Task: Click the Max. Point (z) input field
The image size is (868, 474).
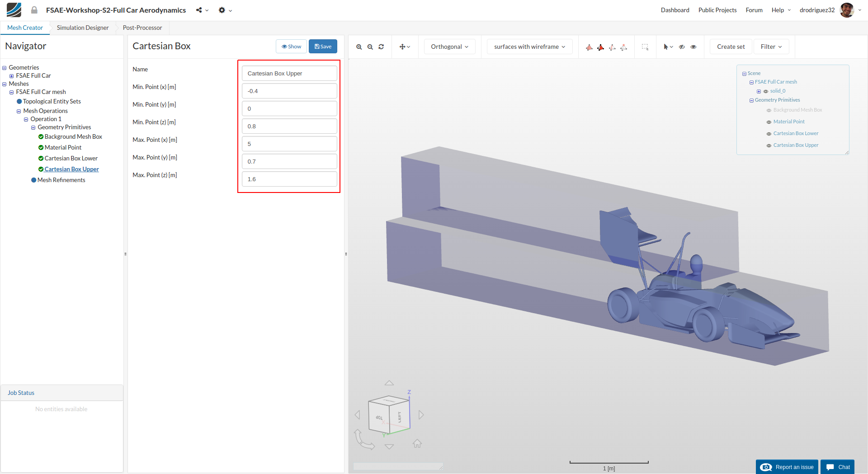Action: [x=289, y=179]
